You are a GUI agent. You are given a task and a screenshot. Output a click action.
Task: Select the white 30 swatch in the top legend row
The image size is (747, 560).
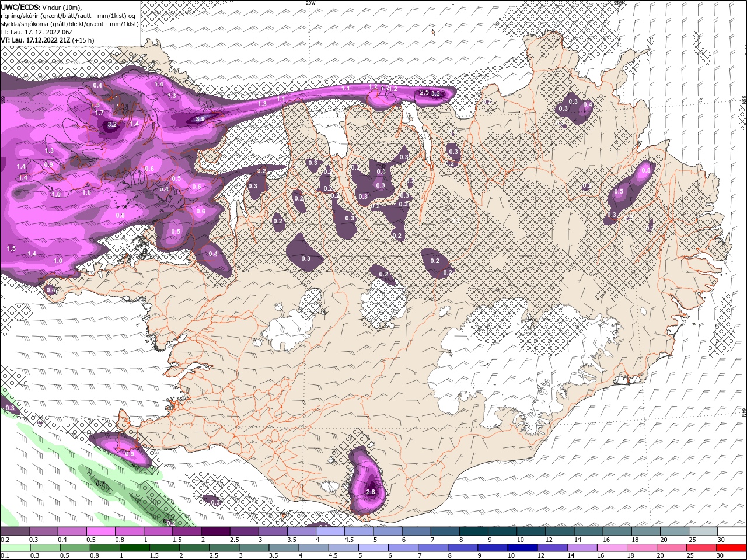[x=732, y=531]
